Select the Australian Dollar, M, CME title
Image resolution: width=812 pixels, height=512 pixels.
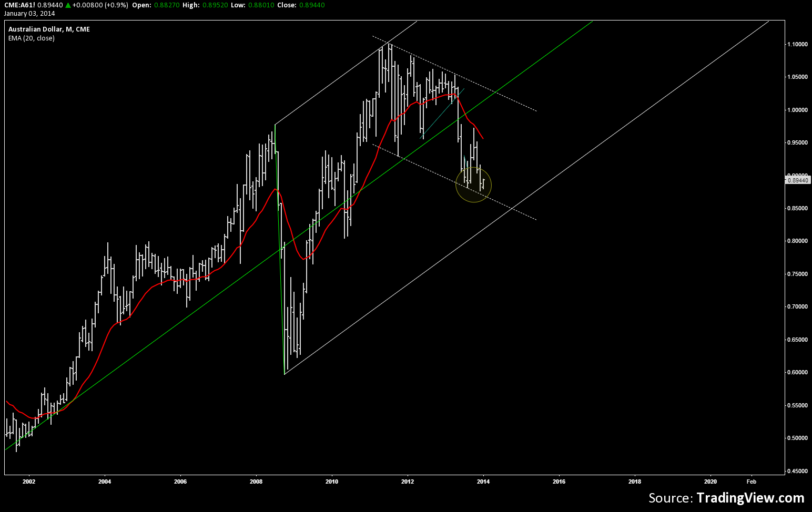coord(49,29)
